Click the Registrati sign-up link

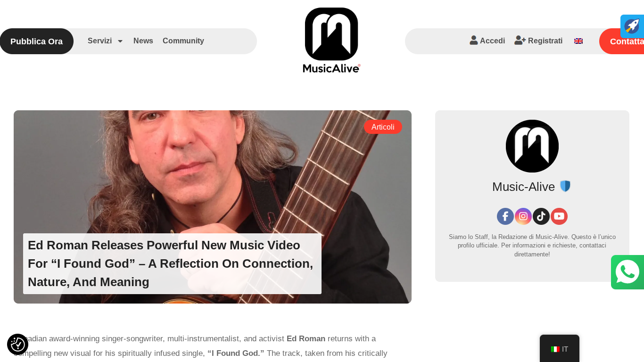(x=538, y=41)
